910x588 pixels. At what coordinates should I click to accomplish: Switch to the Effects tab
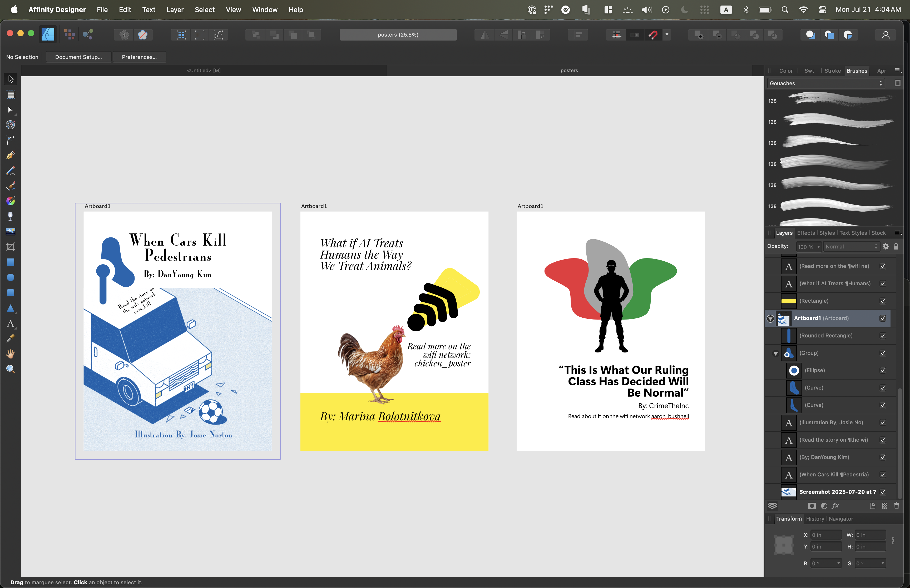coord(806,233)
